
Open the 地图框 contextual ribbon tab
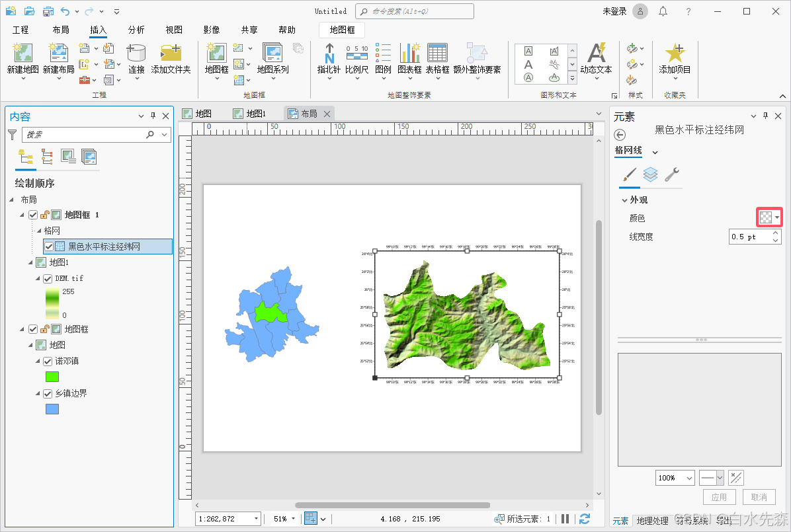[x=342, y=30]
